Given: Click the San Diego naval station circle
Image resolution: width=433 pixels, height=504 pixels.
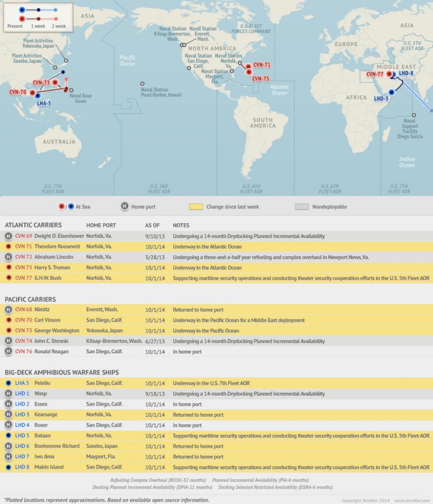Looking at the screenshot, I should (189, 68).
